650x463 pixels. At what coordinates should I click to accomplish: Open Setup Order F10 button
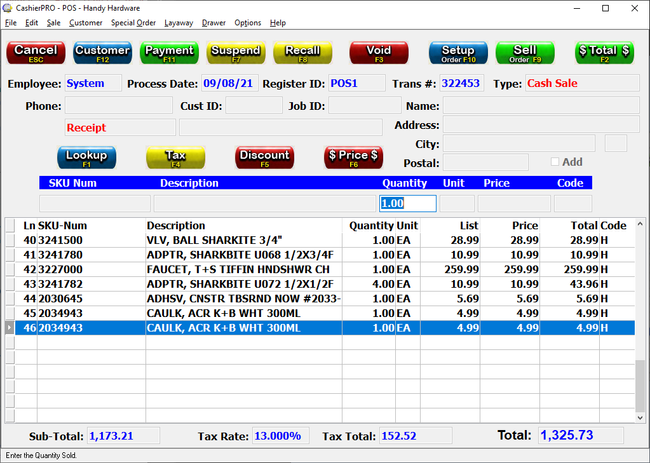pos(458,53)
